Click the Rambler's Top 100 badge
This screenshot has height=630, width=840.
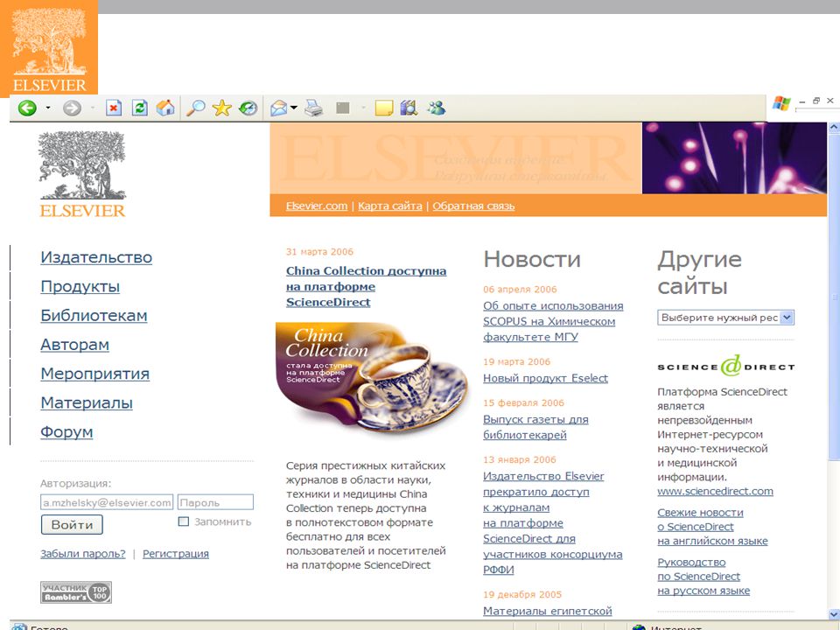point(76,592)
